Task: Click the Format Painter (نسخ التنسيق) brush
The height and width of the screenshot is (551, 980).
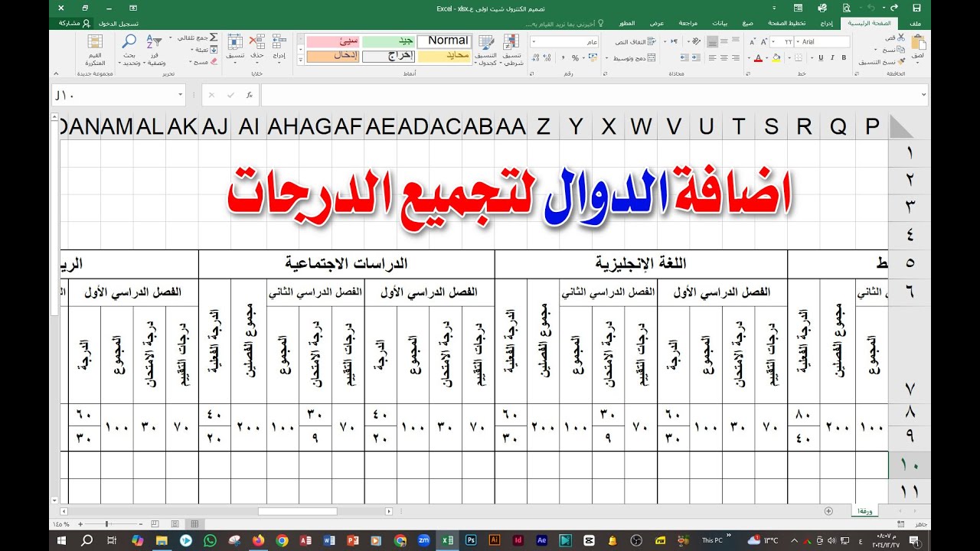Action: point(900,62)
